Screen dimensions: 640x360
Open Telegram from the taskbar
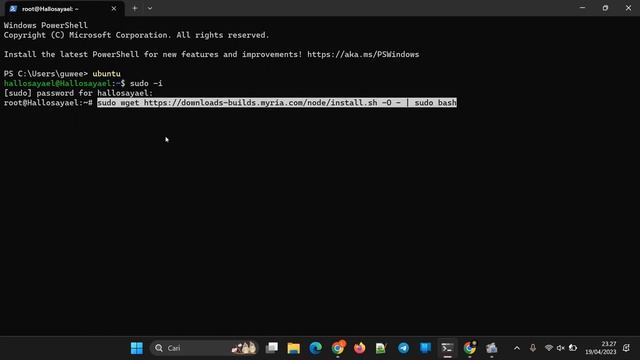pyautogui.click(x=403, y=348)
